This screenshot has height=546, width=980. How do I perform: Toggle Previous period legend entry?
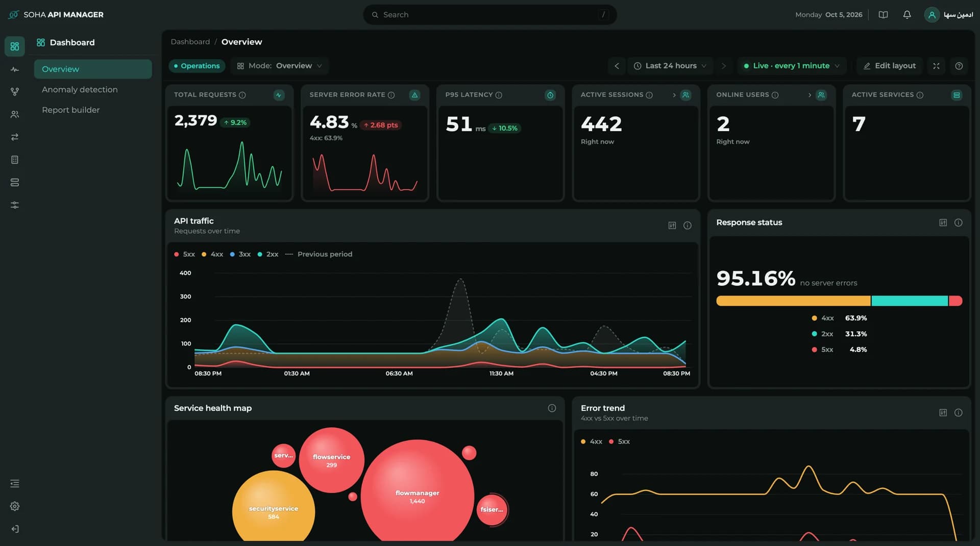point(318,254)
